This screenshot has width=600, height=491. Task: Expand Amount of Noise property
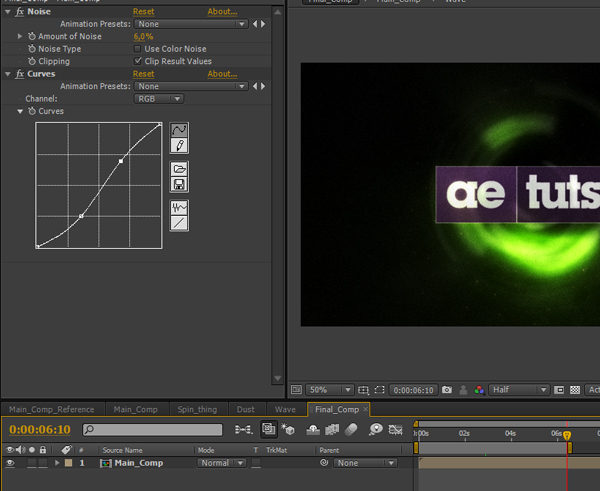20,36
